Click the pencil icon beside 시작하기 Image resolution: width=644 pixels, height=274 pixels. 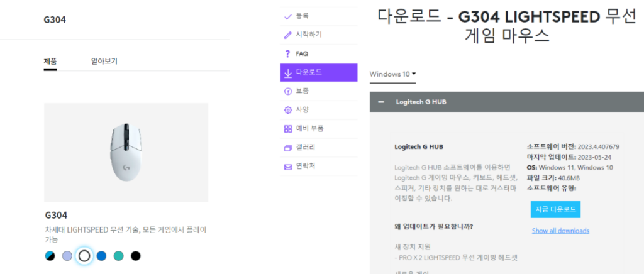288,35
